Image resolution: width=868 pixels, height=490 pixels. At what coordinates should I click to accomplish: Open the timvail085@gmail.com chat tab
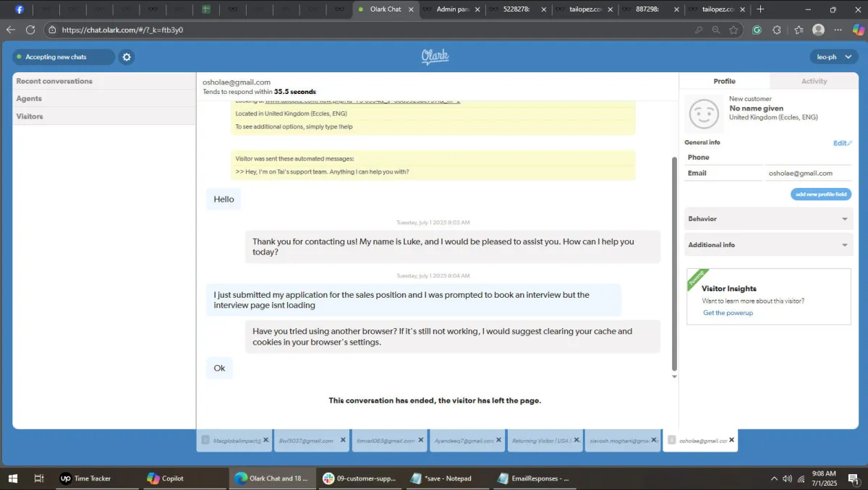[385, 440]
